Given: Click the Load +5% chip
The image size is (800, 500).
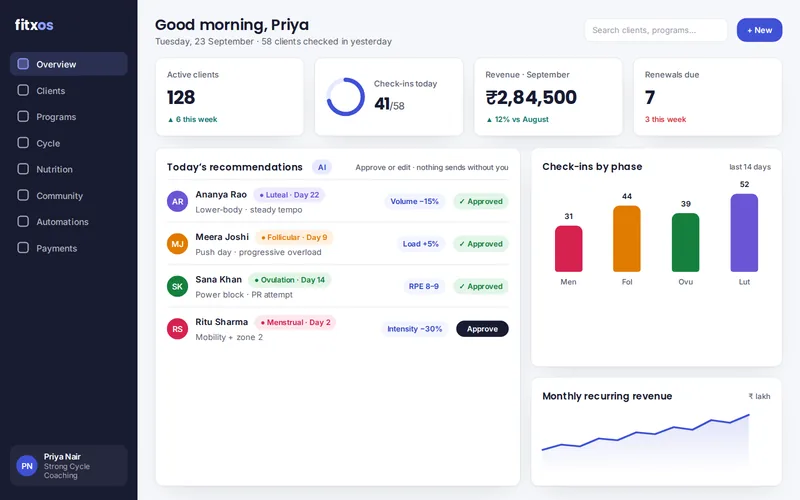Looking at the screenshot, I should pyautogui.click(x=420, y=244).
